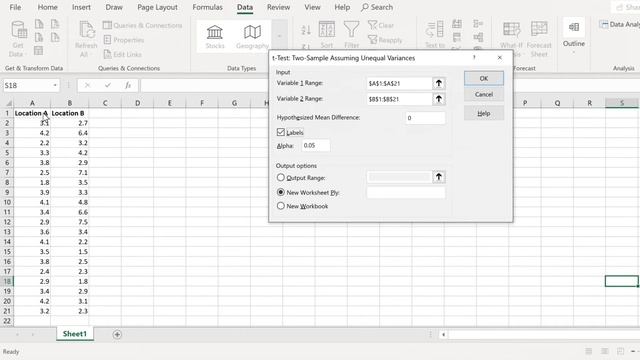Screen dimensions: 640x360
Task: Open the Page Layout tab
Action: tap(157, 7)
